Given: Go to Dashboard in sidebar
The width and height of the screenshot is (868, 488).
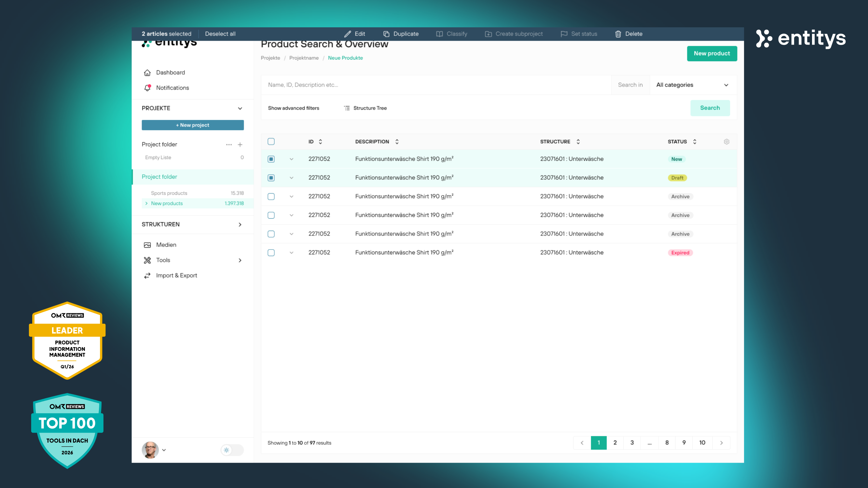Looking at the screenshot, I should tap(170, 73).
